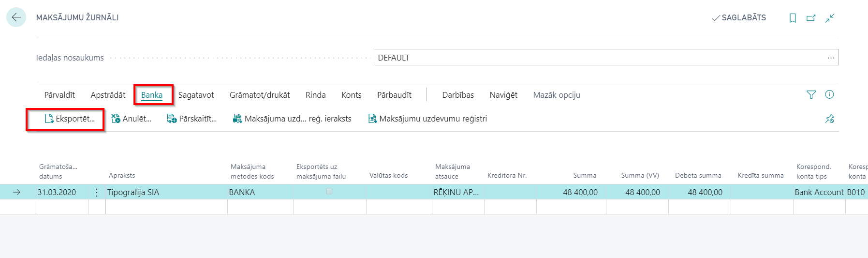Click the empty Valūtas kods cell
868x258 pixels.
(x=399, y=192)
